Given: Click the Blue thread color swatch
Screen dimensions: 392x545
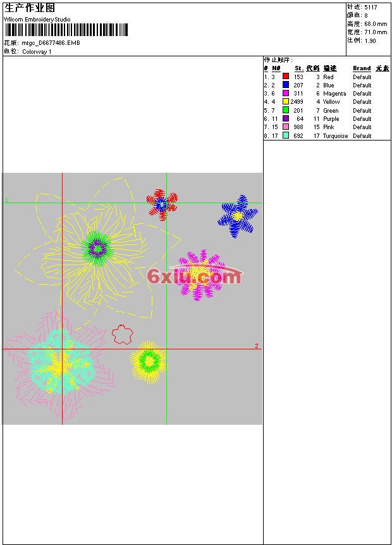Looking at the screenshot, I should tap(286, 84).
